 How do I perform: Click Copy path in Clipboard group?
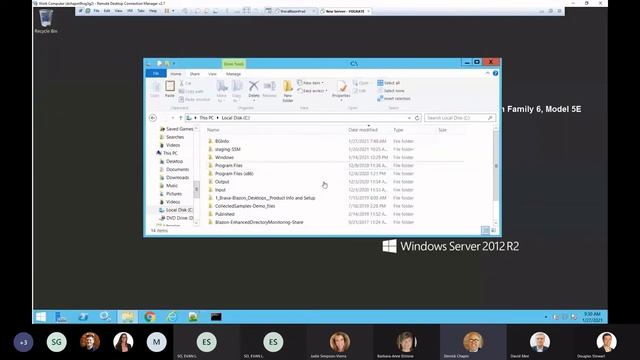coord(191,91)
